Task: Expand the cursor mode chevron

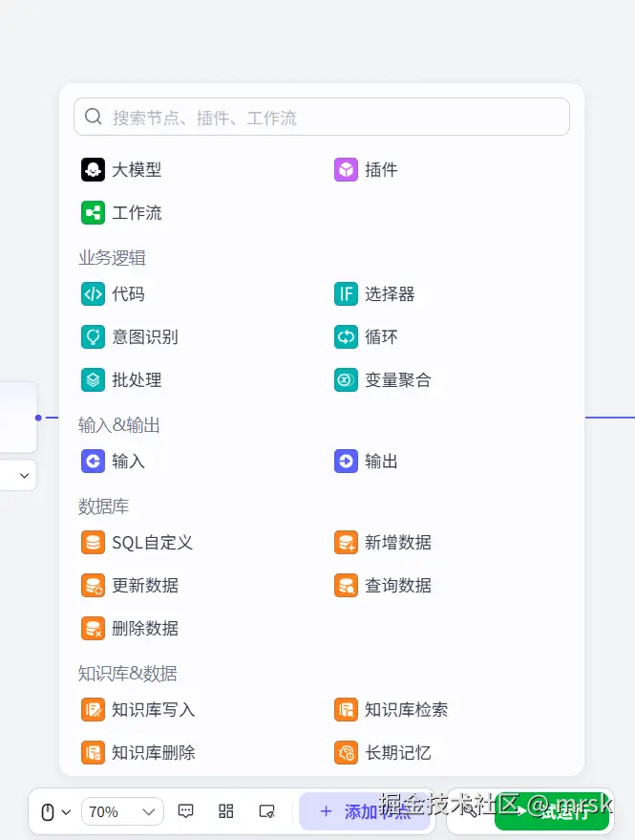Action: coord(67,810)
